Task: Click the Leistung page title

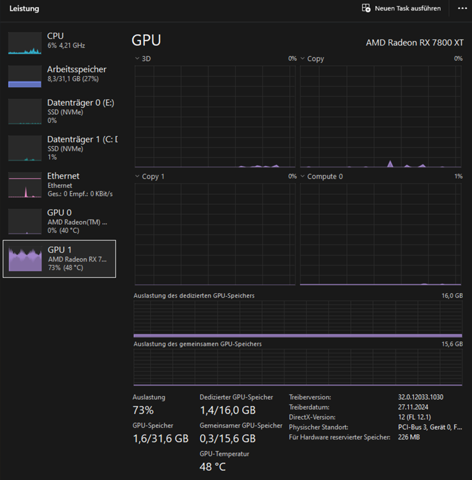Action: point(24,9)
